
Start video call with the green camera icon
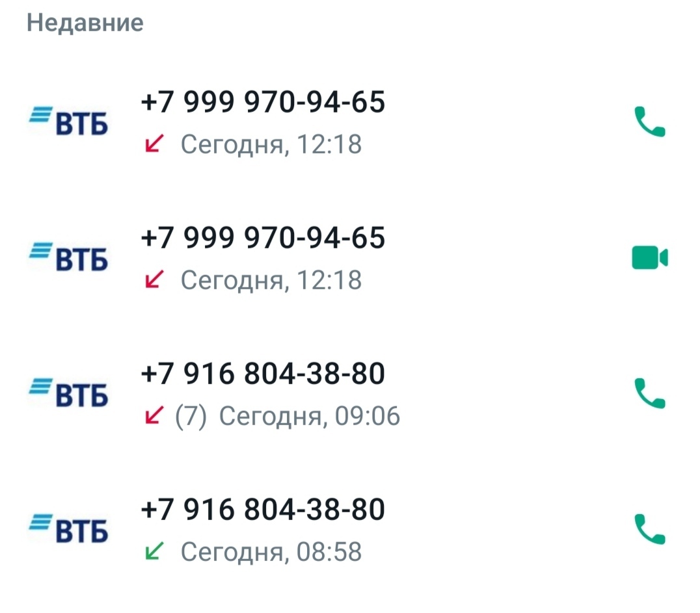(x=649, y=258)
